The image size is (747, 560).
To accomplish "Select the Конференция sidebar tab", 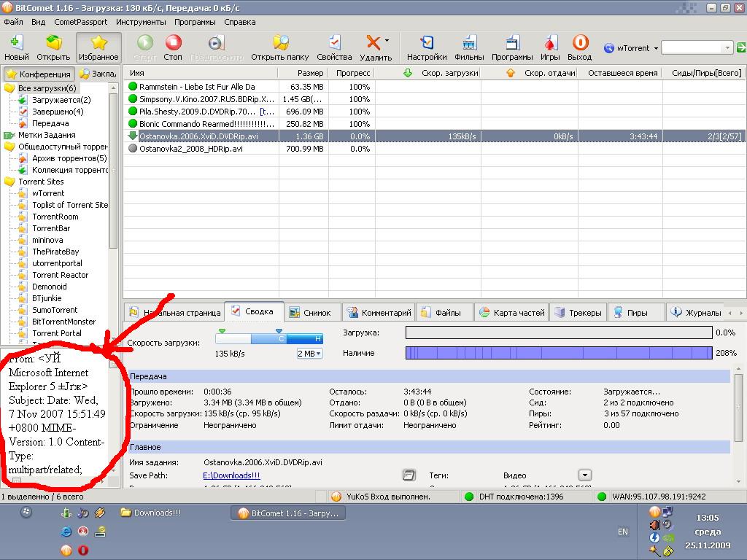I will 39,74.
